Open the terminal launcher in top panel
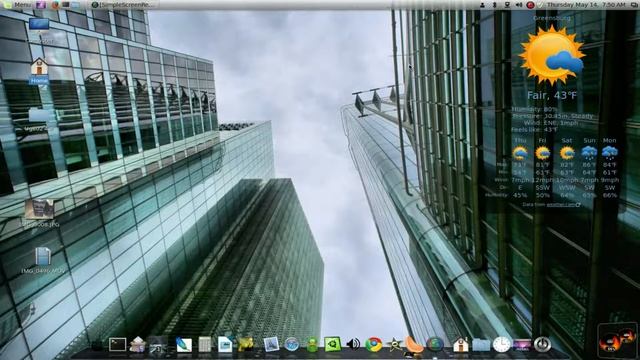This screenshot has height=360, width=640. (x=66, y=5)
